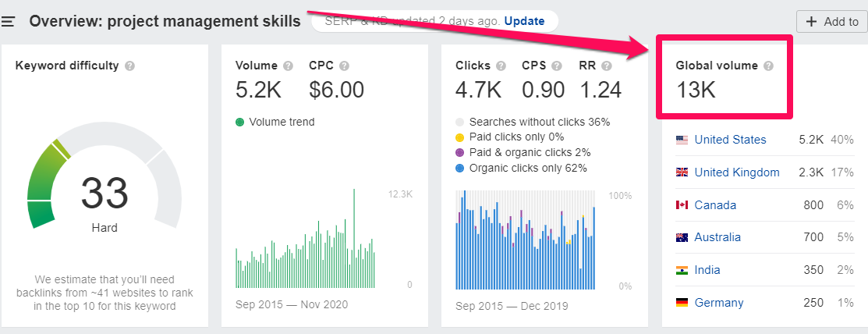
Task: Click the Update link
Action: click(524, 21)
